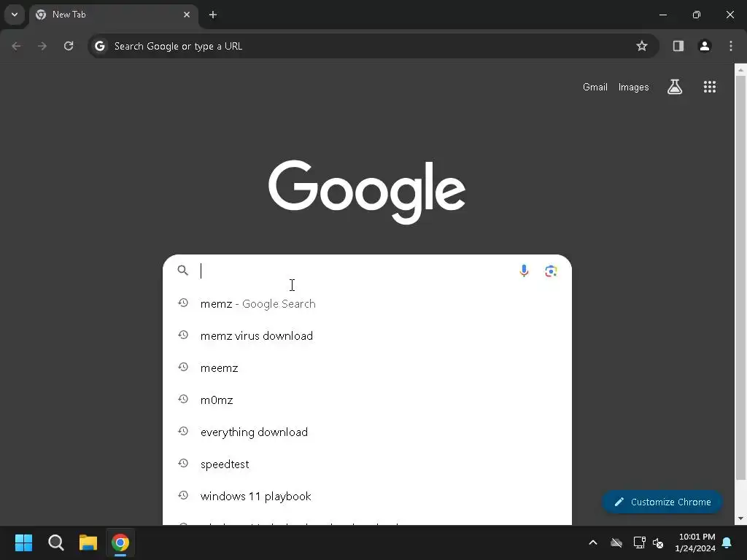Screen dimensions: 747x560
Task: Select suggestion meemz
Action: (368, 368)
